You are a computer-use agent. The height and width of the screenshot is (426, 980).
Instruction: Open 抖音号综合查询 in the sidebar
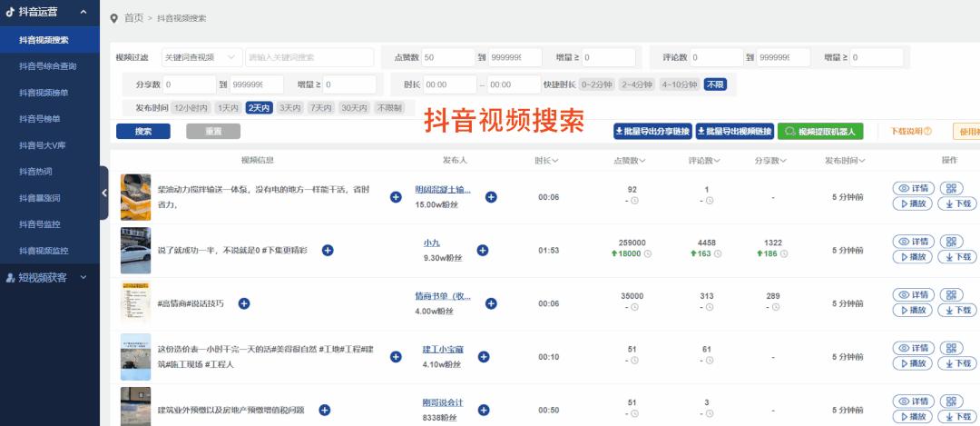point(47,66)
